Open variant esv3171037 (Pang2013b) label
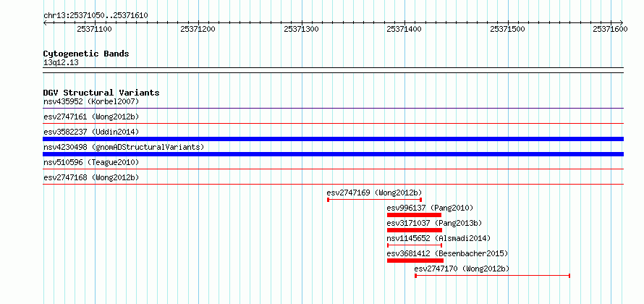The height and width of the screenshot is (304, 644). pyautogui.click(x=434, y=223)
